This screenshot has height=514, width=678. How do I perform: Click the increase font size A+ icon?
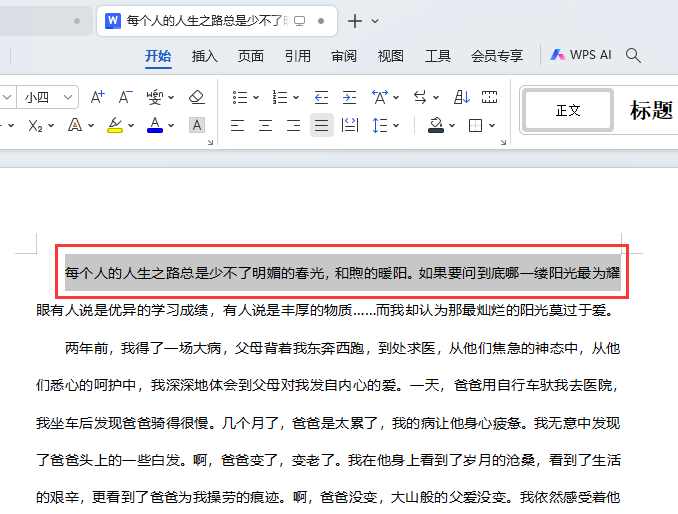tap(97, 97)
